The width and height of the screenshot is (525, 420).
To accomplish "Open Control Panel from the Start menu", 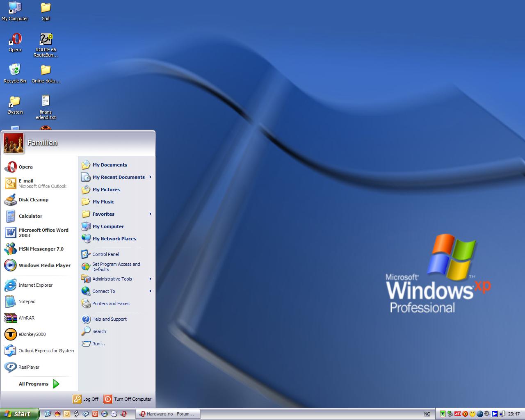I will [x=105, y=254].
